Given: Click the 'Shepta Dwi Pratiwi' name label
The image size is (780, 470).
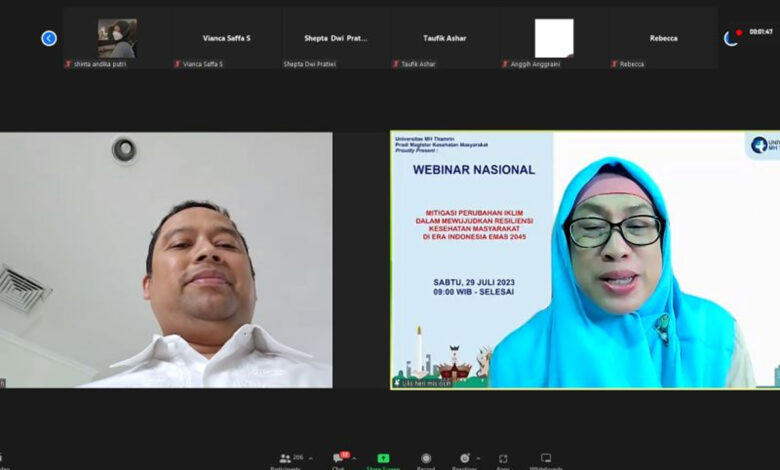Looking at the screenshot, I should click(x=309, y=64).
